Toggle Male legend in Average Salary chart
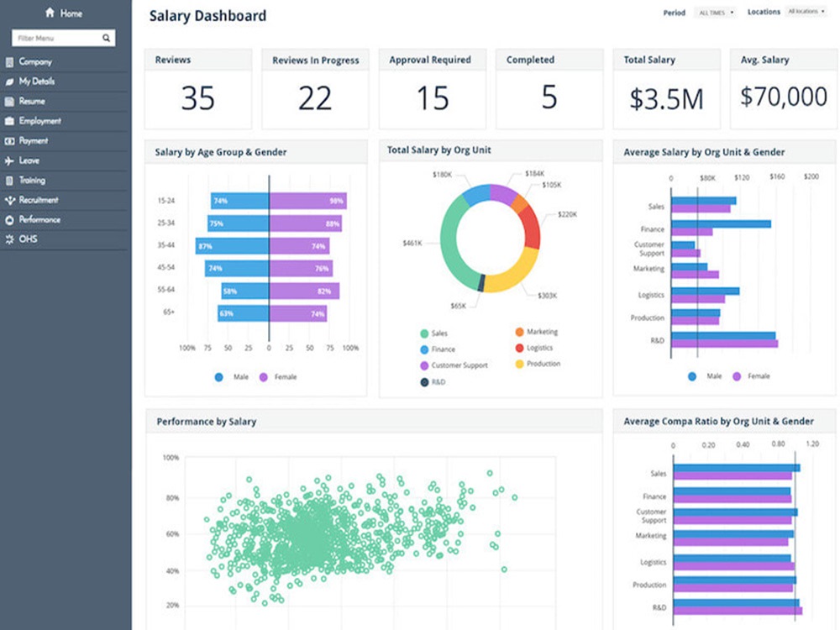Viewport: 840px width, 630px height. coord(705,376)
